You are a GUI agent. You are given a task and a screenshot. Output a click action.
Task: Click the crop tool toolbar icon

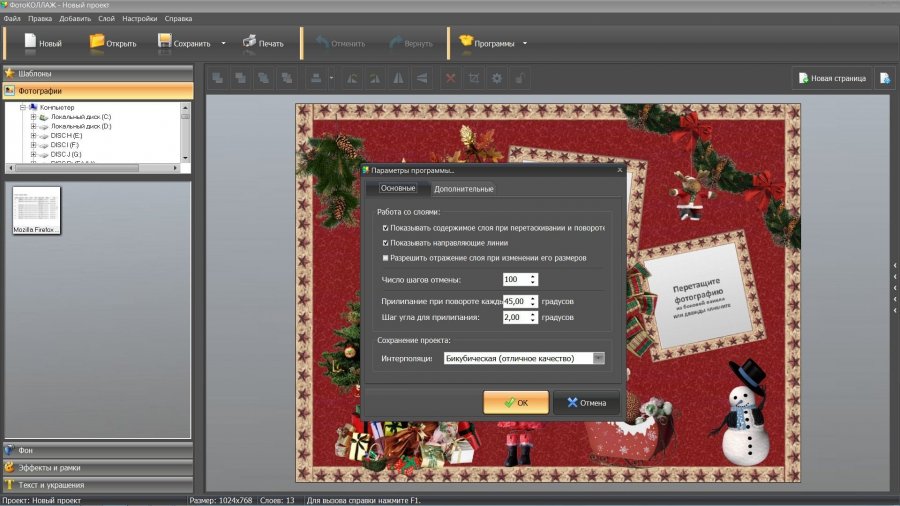coord(473,77)
